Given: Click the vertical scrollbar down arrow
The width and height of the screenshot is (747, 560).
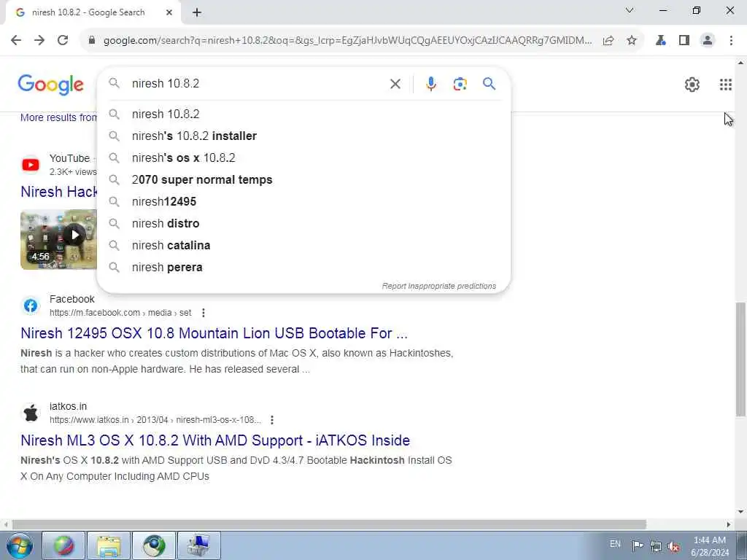Looking at the screenshot, I should 741,512.
